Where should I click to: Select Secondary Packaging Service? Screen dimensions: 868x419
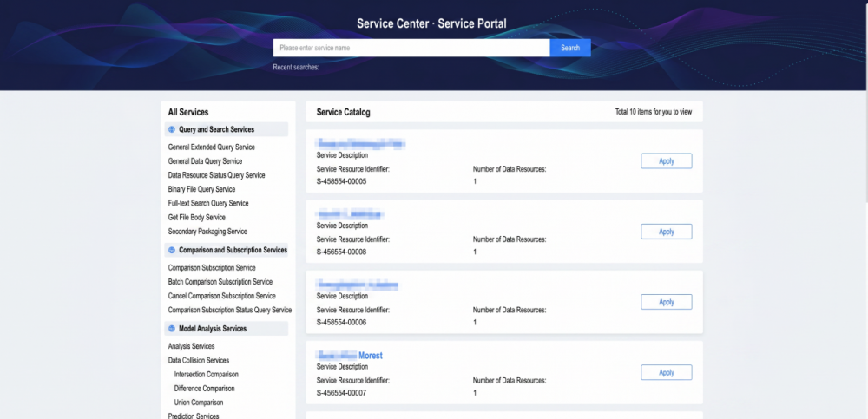[207, 232]
